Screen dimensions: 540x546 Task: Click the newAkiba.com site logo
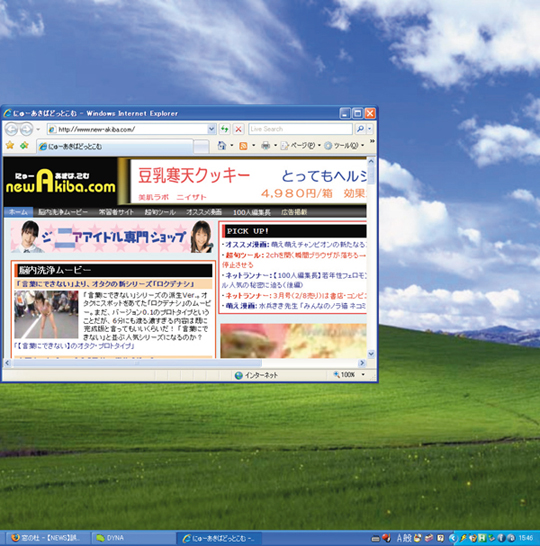(x=60, y=181)
